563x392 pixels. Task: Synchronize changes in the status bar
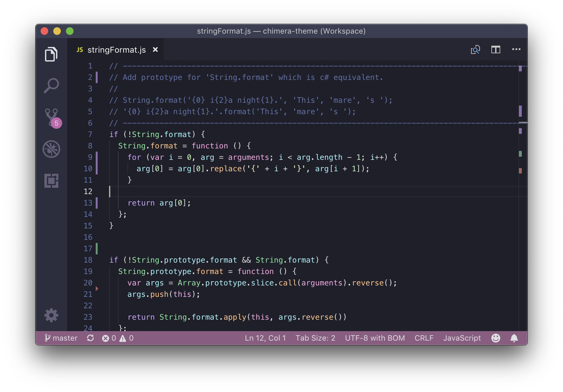pos(90,338)
